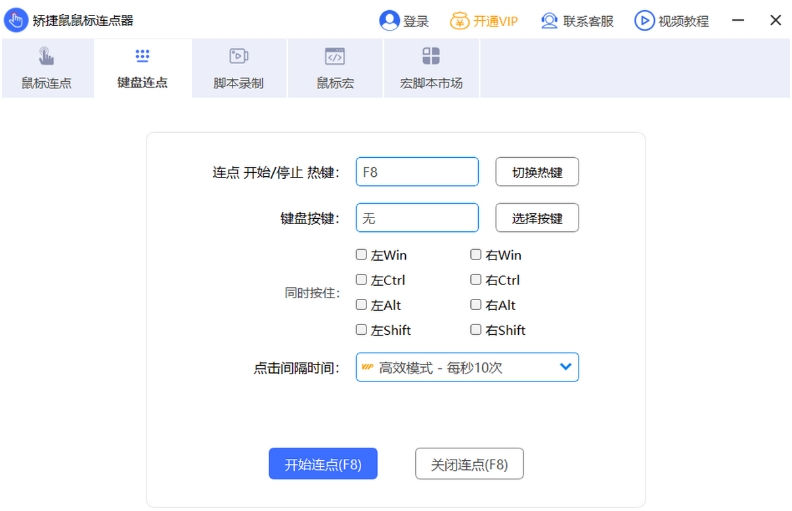Click the 键盘按键 label text

pos(310,219)
